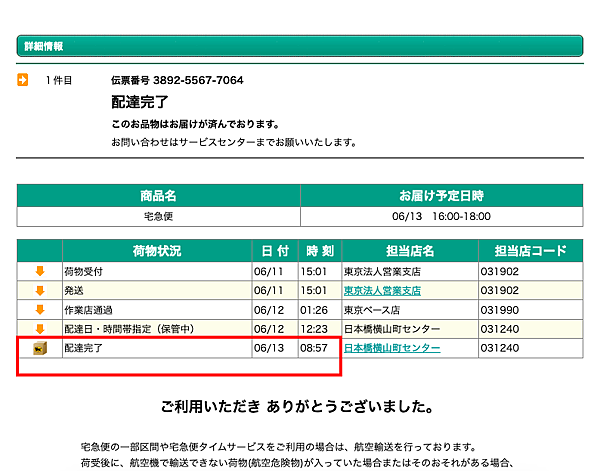Click the 宅急便 product cell

[158, 217]
